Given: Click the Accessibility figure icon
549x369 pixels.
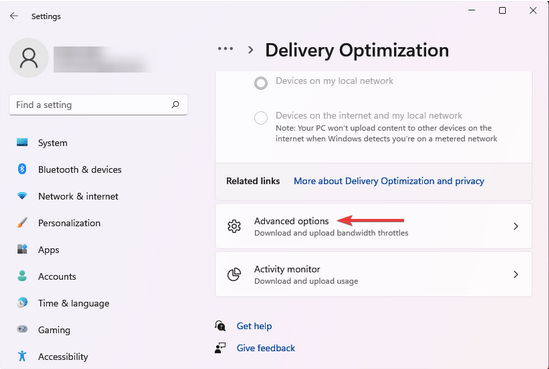Looking at the screenshot, I should click(22, 356).
